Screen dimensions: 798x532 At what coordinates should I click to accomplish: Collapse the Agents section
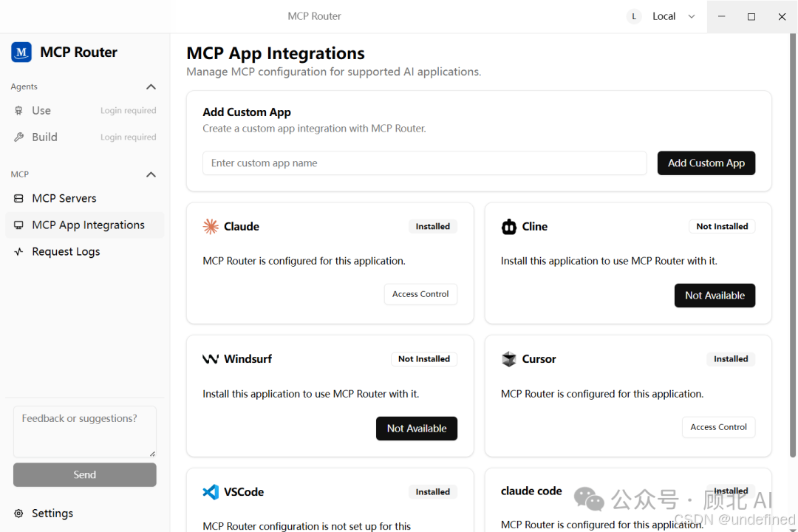[x=151, y=87]
